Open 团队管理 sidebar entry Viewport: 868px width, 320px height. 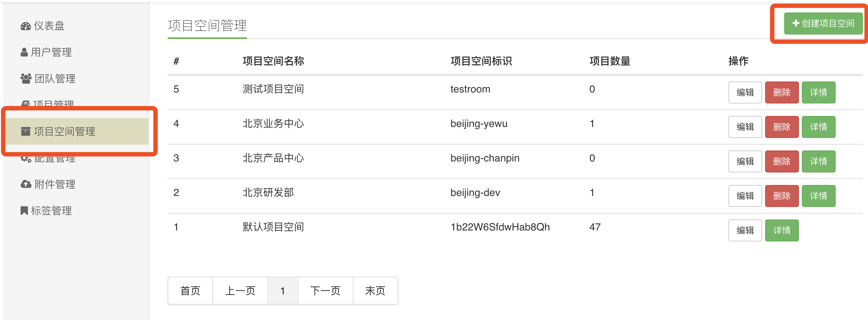(x=55, y=79)
